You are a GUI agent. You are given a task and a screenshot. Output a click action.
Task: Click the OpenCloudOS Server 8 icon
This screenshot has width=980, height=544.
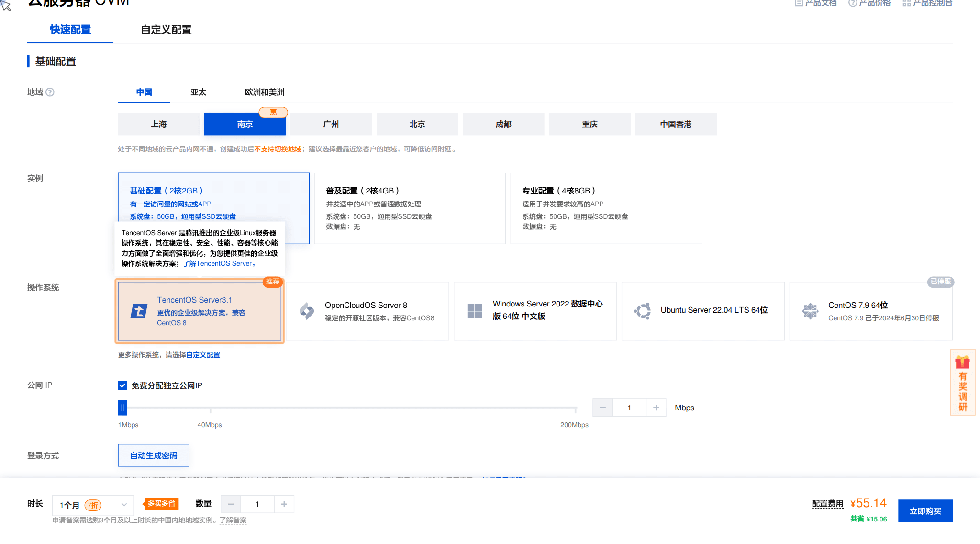(x=307, y=311)
